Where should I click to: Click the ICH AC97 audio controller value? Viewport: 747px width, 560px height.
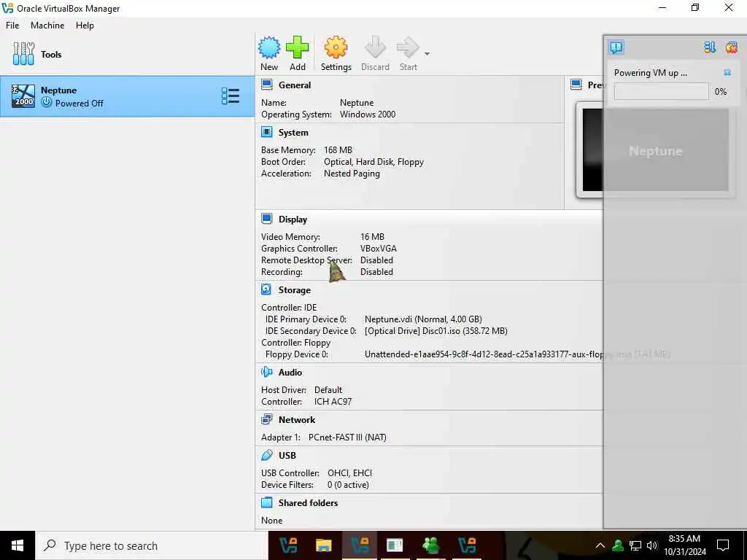tap(333, 402)
